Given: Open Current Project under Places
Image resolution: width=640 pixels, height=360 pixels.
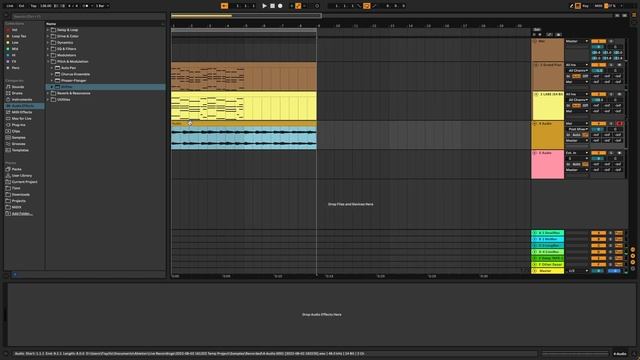Looking at the screenshot, I should click(24, 182).
